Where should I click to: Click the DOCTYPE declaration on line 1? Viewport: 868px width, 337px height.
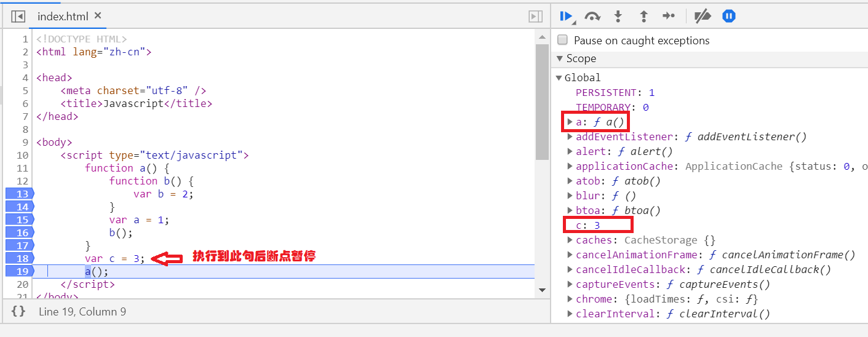point(81,39)
